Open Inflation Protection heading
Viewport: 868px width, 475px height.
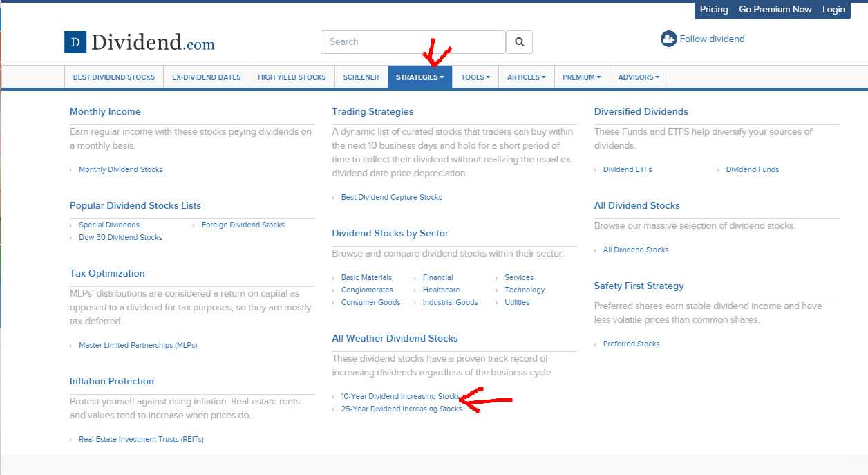(112, 381)
